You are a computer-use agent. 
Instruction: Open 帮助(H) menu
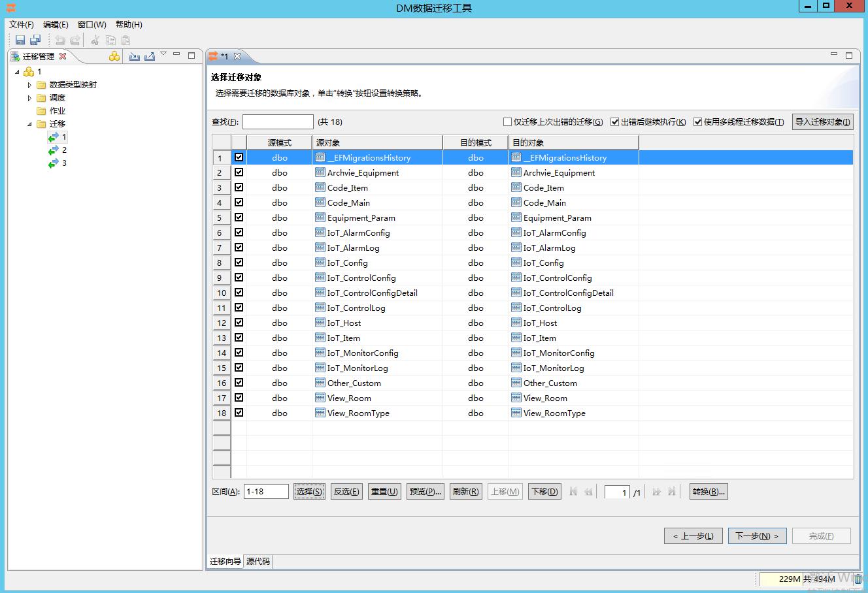[129, 24]
